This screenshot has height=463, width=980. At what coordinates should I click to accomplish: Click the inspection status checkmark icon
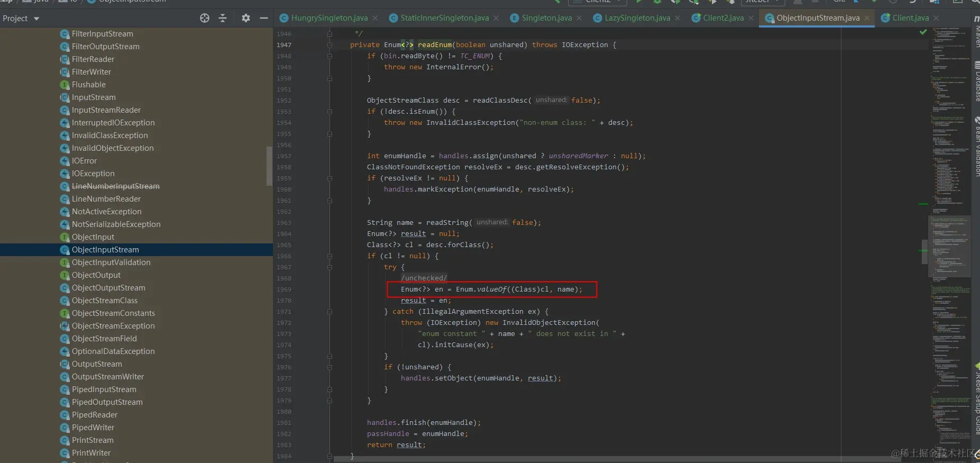pos(923,32)
